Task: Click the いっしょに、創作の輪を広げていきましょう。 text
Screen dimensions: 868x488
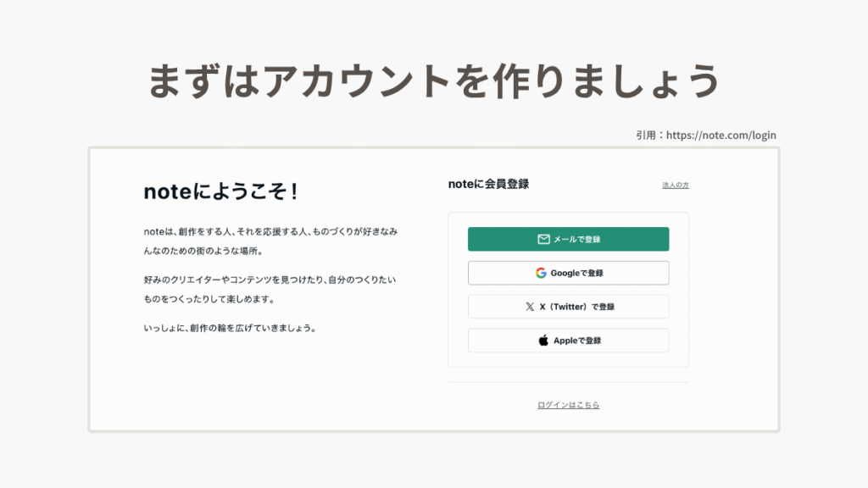Action: pyautogui.click(x=231, y=328)
